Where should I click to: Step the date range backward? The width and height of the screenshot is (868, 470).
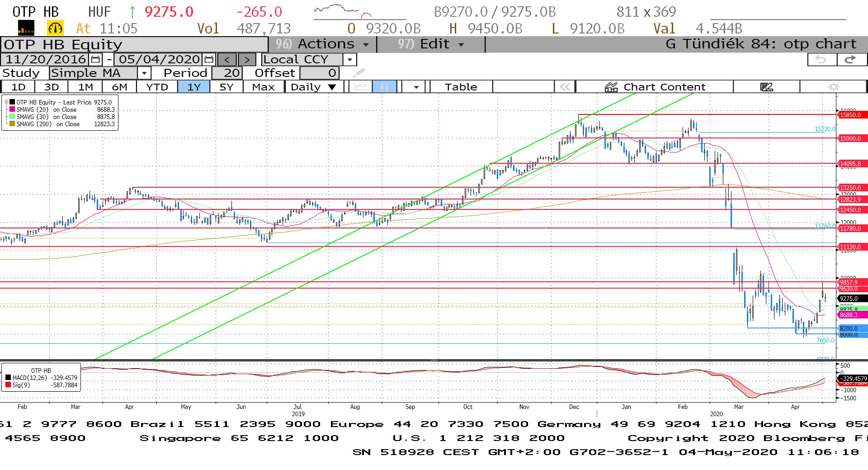tap(227, 59)
